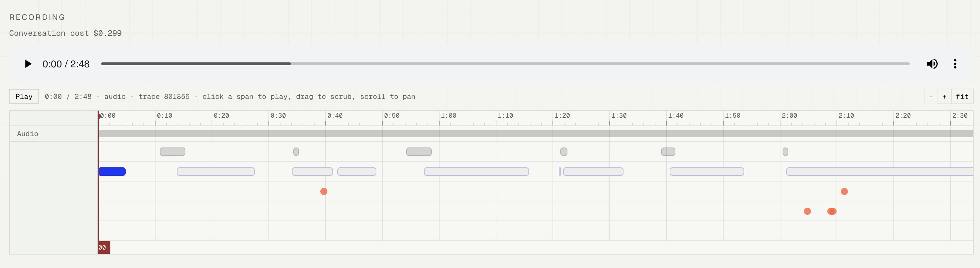Play the outlined span between 1:41 and 1:54
The image size is (980, 268).
click(707, 172)
